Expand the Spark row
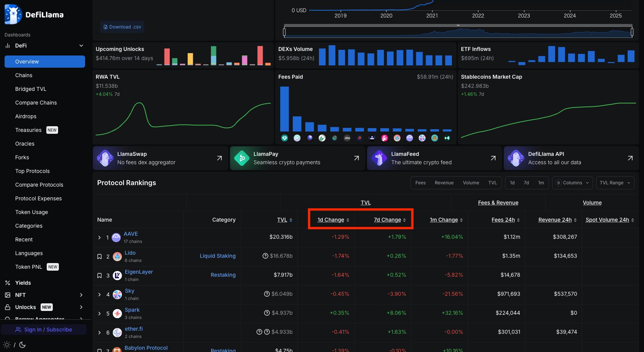 pos(99,314)
